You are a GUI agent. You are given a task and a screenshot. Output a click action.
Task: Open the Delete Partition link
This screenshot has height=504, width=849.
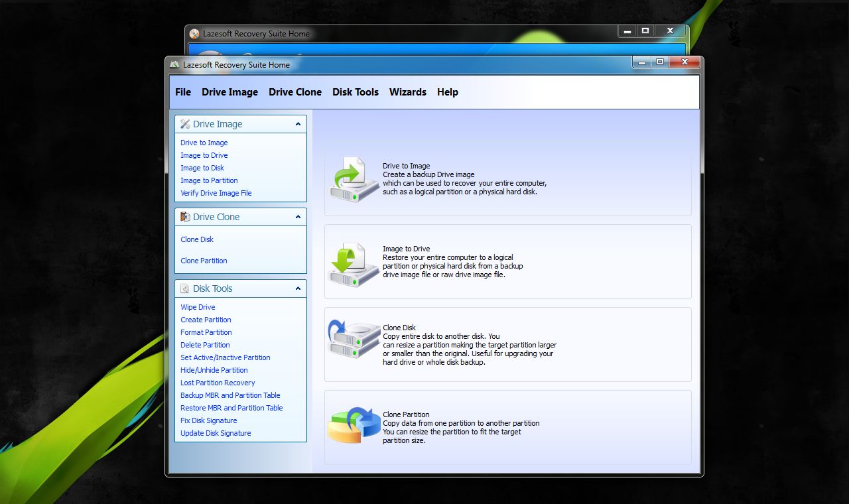click(205, 345)
